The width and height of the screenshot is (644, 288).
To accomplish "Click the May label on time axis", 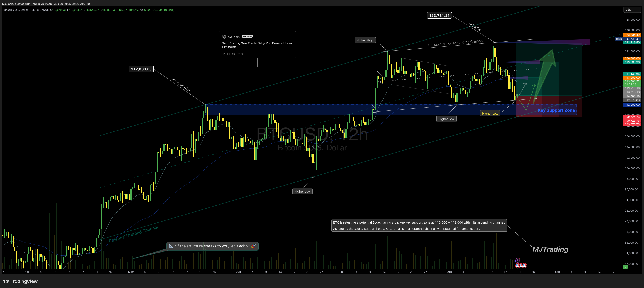I will (131, 272).
